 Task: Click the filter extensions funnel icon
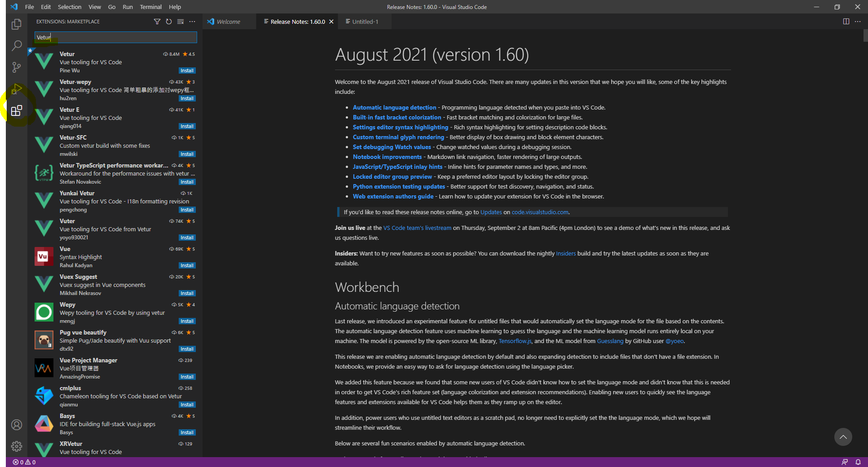157,22
